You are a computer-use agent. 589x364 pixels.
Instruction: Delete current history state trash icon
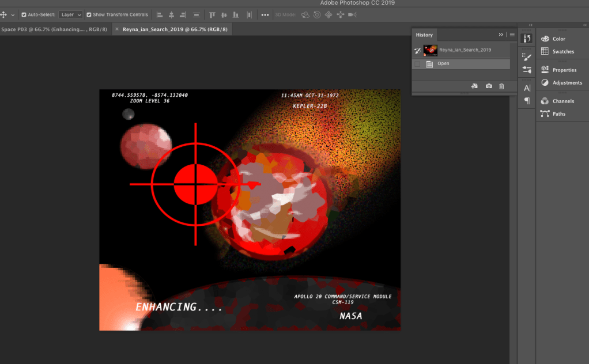point(501,86)
